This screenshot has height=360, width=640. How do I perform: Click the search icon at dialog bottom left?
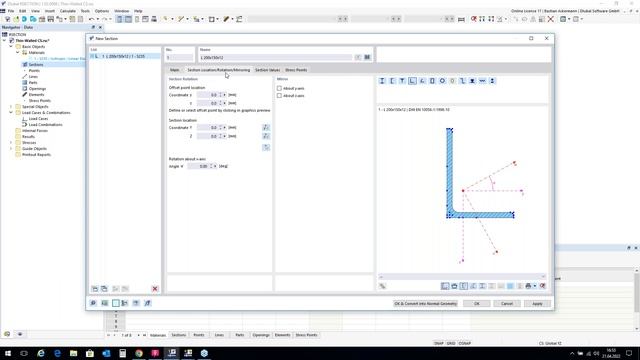tap(93, 303)
